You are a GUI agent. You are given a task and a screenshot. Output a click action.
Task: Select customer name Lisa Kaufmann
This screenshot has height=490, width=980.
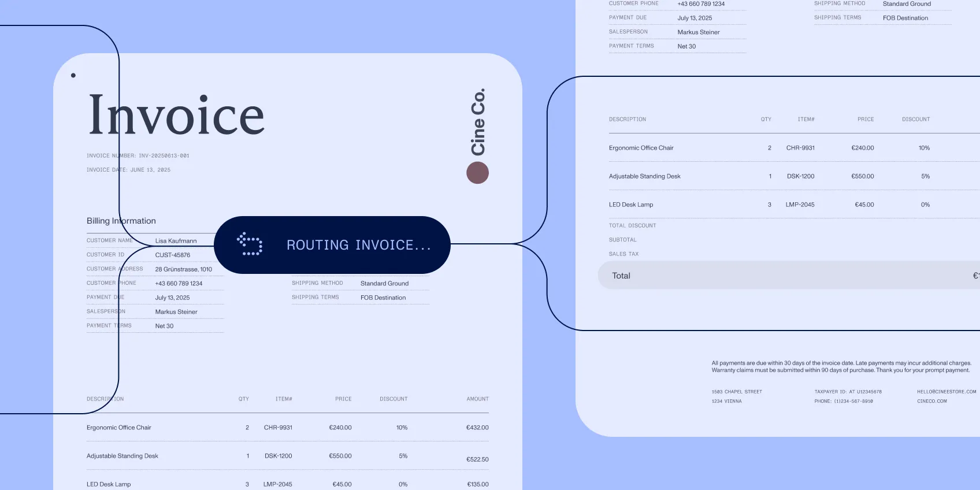coord(176,241)
